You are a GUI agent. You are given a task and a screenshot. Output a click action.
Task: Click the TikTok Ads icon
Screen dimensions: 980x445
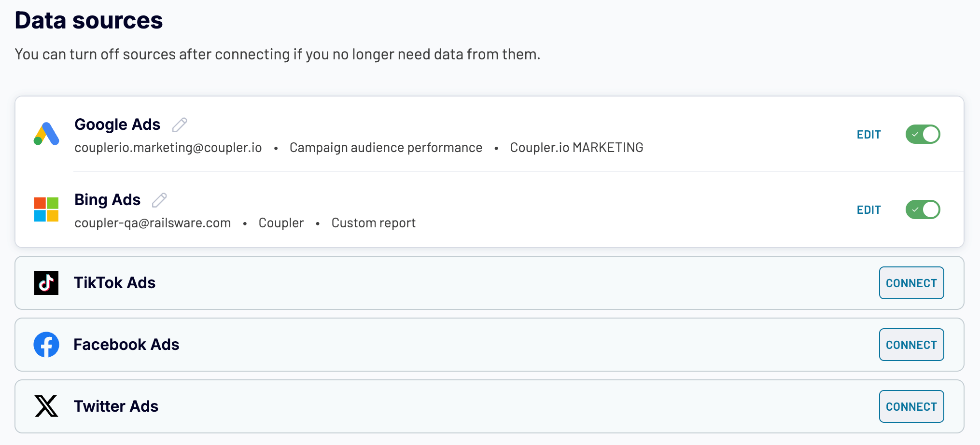(x=46, y=283)
